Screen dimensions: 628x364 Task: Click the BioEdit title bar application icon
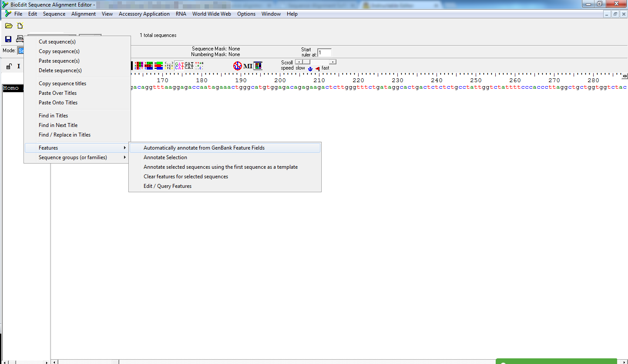click(x=5, y=4)
